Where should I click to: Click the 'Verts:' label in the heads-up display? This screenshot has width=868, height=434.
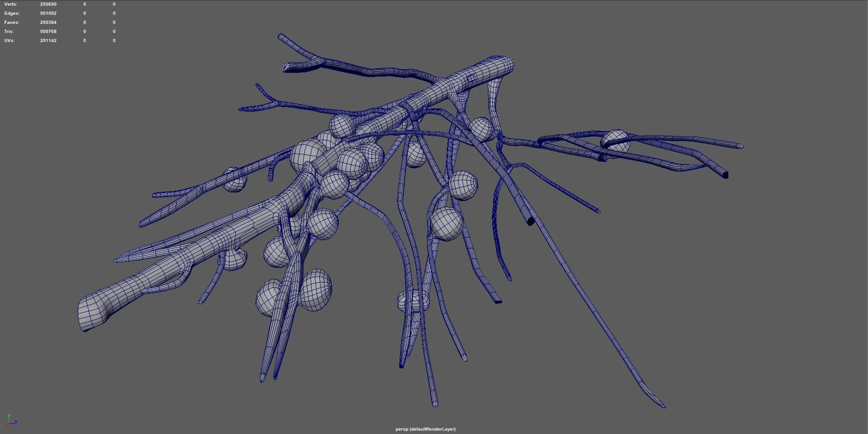click(11, 4)
